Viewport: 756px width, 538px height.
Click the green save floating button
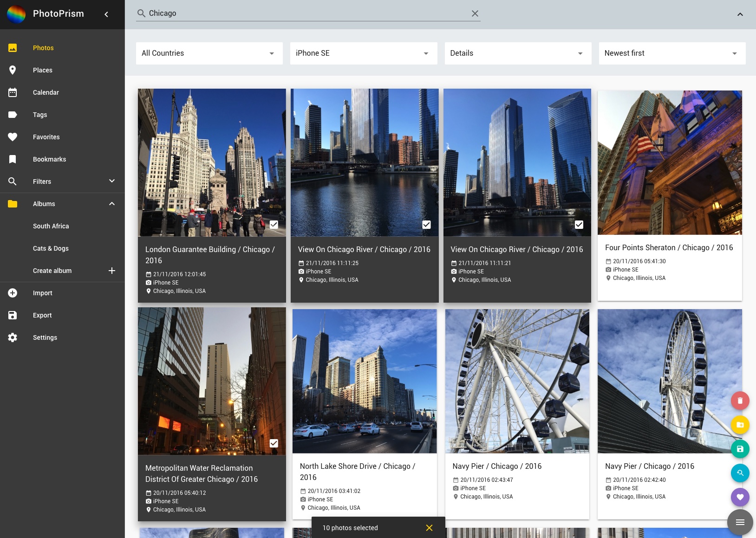pyautogui.click(x=740, y=449)
